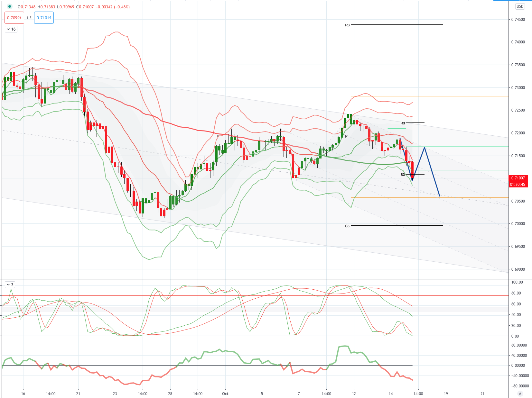Screen dimensions: 532x398
Task: Click the blue buy price 0.71014 button
Action: click(x=44, y=18)
